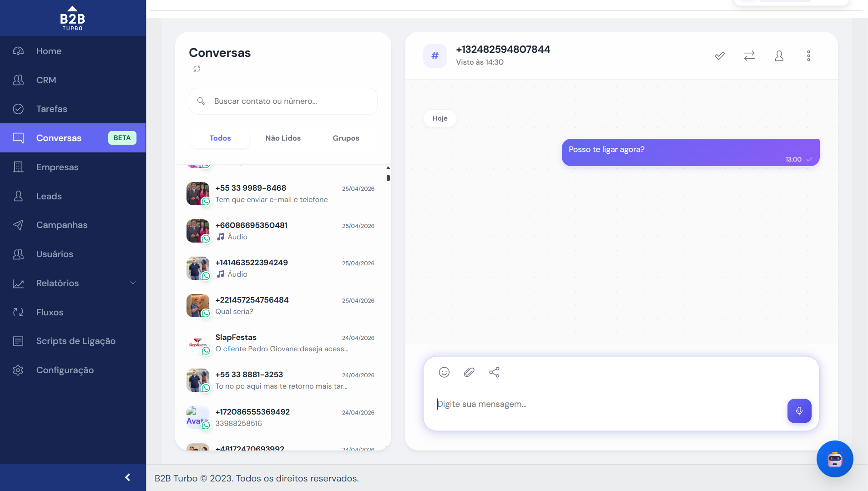Switch to Grupos tab

pyautogui.click(x=346, y=138)
